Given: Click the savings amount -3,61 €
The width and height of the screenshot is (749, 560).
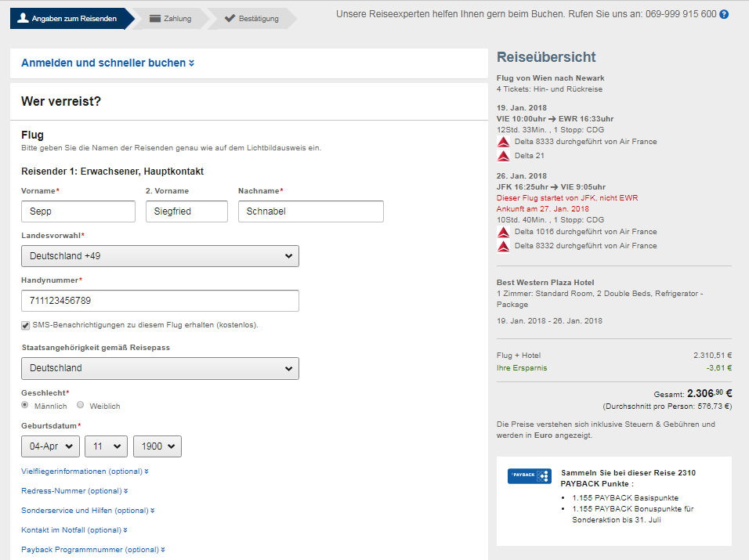Looking at the screenshot, I should (x=719, y=367).
